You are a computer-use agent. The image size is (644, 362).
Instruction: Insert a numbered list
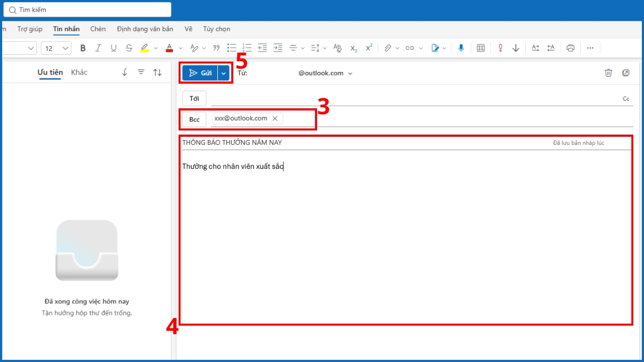coord(247,48)
